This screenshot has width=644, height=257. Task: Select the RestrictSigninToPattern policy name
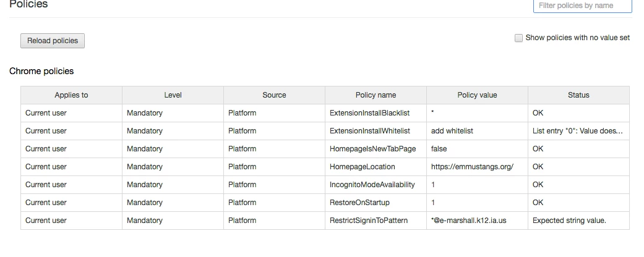(x=369, y=221)
